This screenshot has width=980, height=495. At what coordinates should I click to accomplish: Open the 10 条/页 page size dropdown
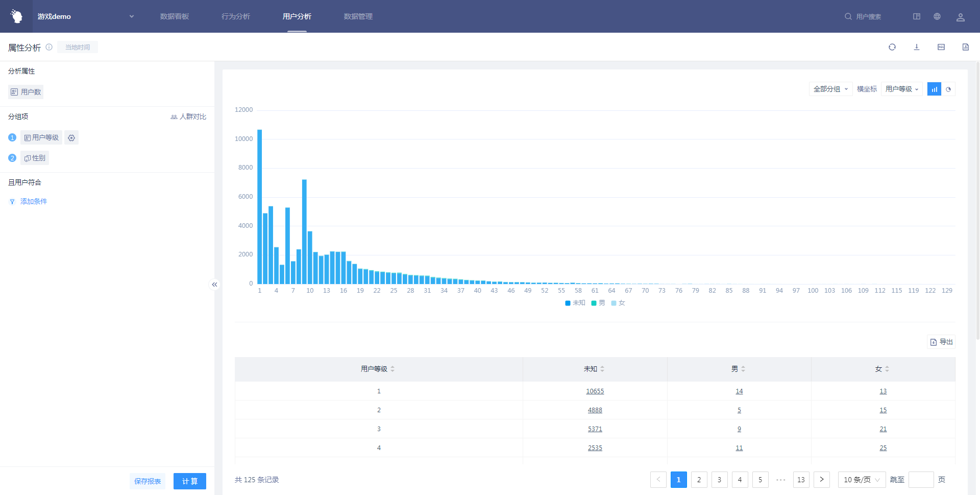(x=861, y=480)
